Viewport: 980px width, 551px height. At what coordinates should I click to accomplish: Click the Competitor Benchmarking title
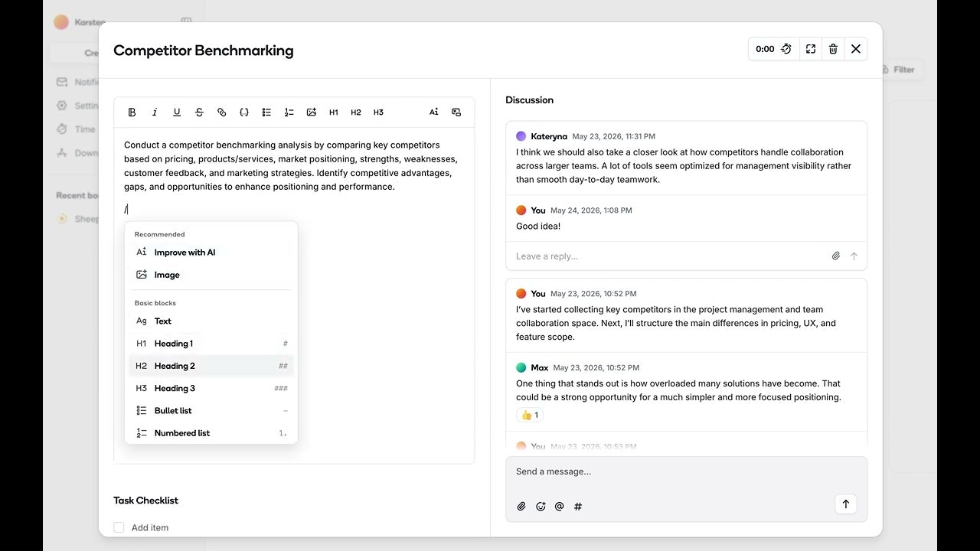pyautogui.click(x=204, y=51)
